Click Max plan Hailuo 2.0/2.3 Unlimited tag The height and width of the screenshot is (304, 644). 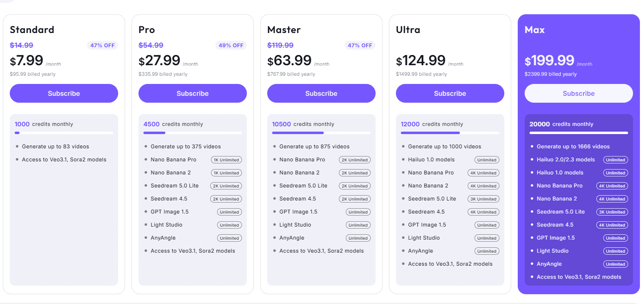(615, 160)
